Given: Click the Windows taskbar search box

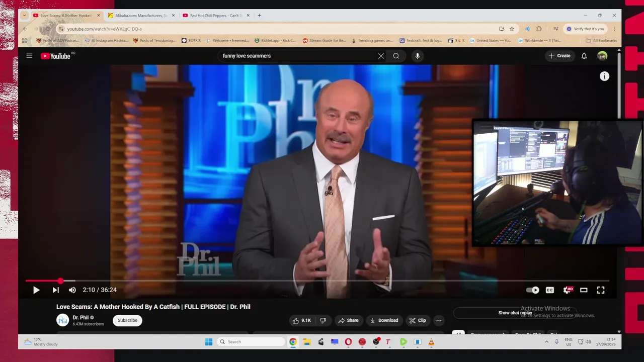Looking at the screenshot, I should tap(251, 342).
